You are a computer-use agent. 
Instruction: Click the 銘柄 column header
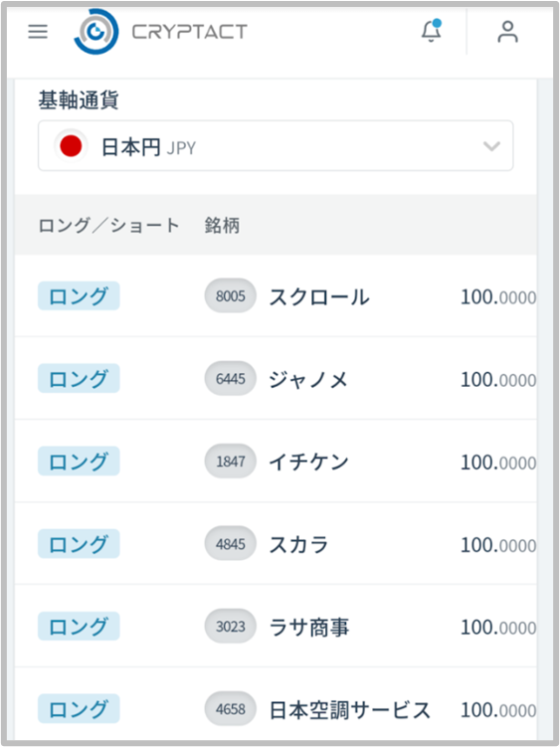pyautogui.click(x=222, y=226)
